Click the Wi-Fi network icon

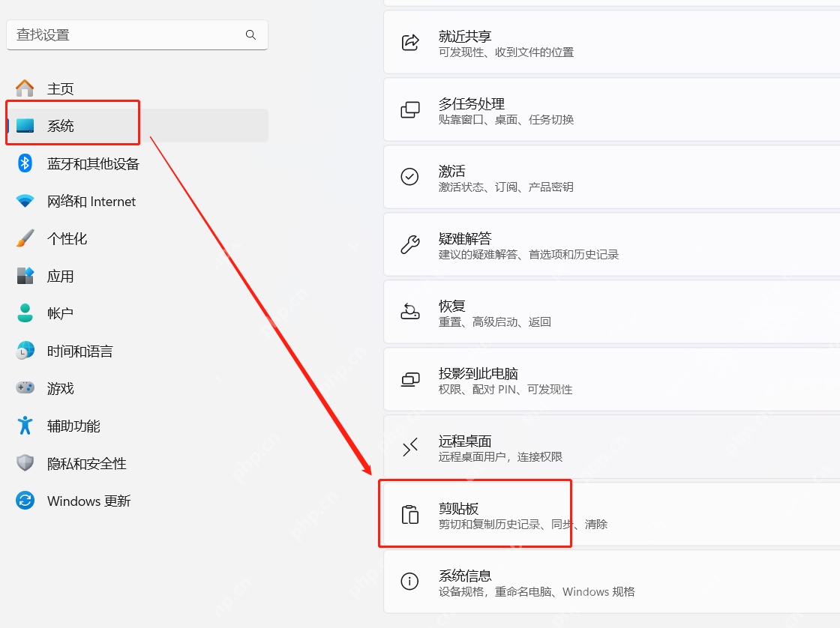[x=25, y=202]
